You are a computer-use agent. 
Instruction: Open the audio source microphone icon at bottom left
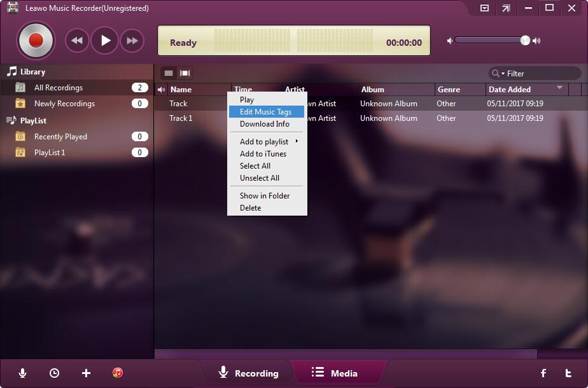coord(22,373)
